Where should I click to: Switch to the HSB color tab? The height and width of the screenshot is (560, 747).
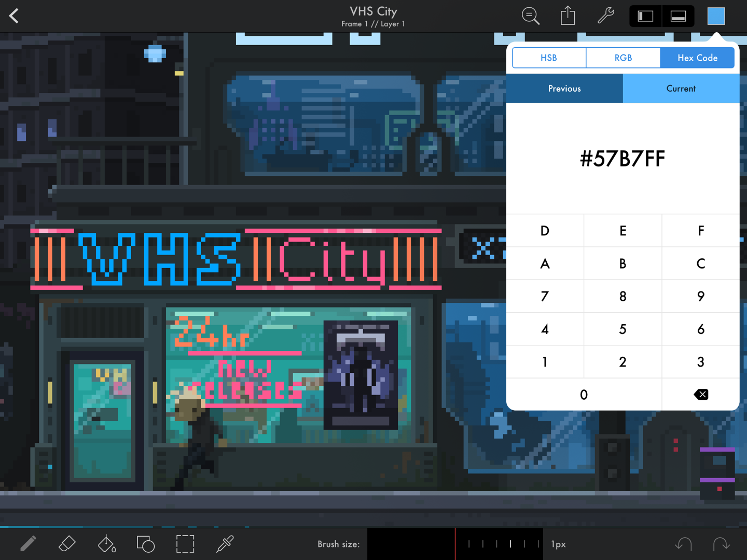click(549, 58)
